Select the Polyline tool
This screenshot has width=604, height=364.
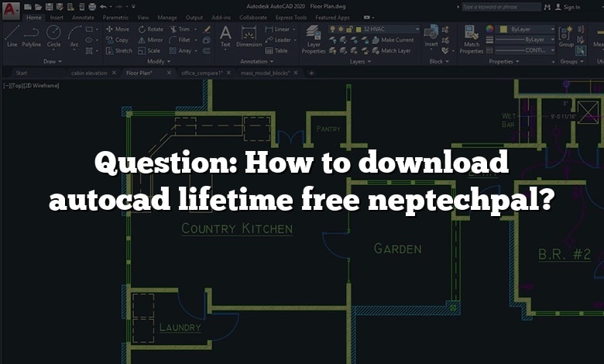pos(31,36)
